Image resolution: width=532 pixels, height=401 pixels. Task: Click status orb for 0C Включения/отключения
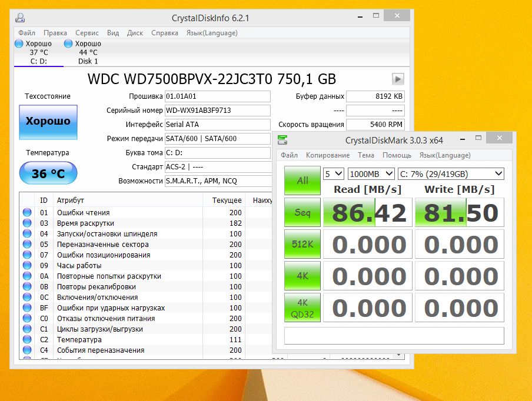click(x=27, y=297)
